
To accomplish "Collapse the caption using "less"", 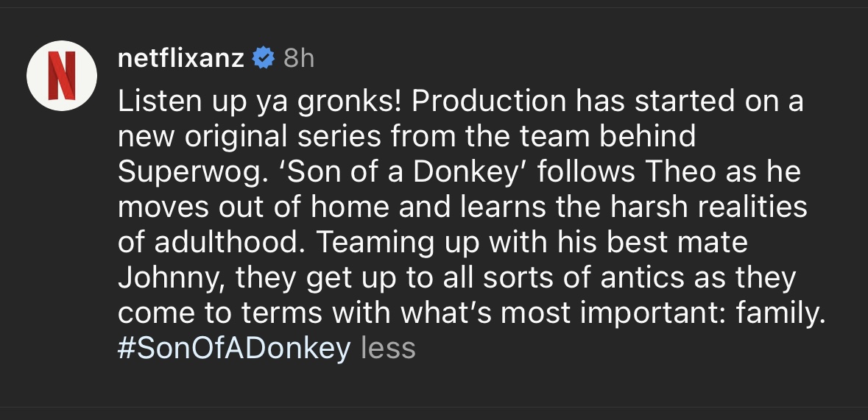I will [389, 348].
